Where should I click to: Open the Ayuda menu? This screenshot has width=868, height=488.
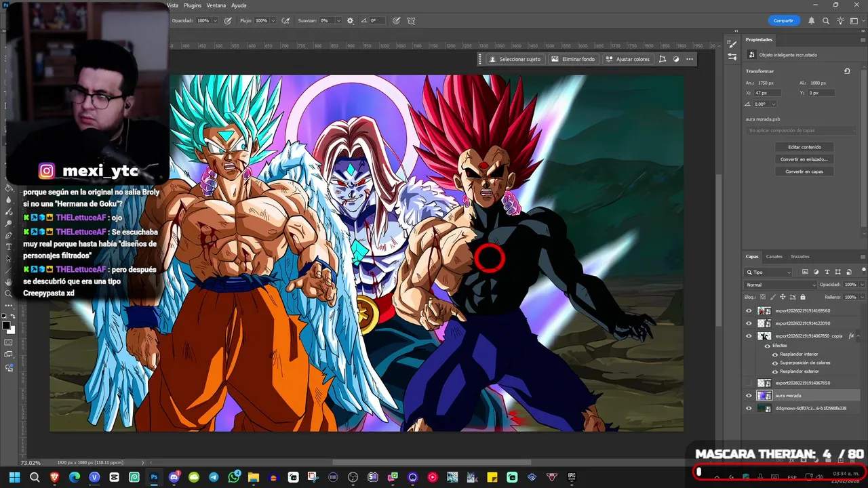(239, 5)
